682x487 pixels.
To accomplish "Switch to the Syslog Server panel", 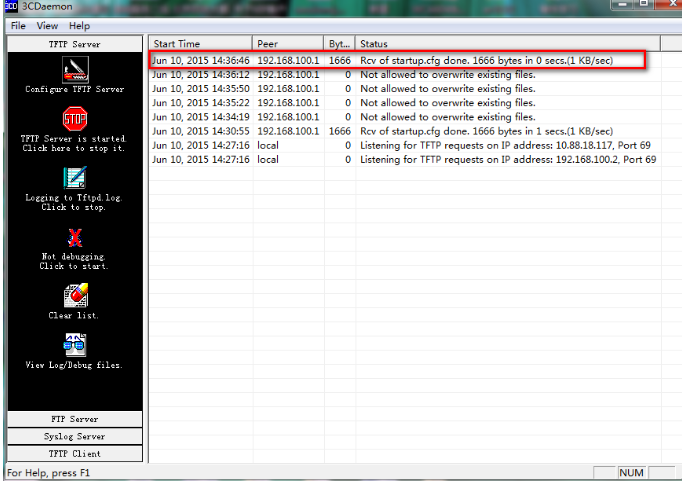I will (x=75, y=436).
